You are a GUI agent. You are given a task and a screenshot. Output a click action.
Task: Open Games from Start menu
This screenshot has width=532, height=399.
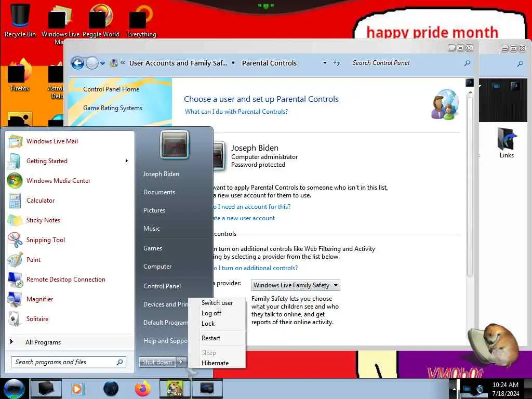click(x=153, y=248)
